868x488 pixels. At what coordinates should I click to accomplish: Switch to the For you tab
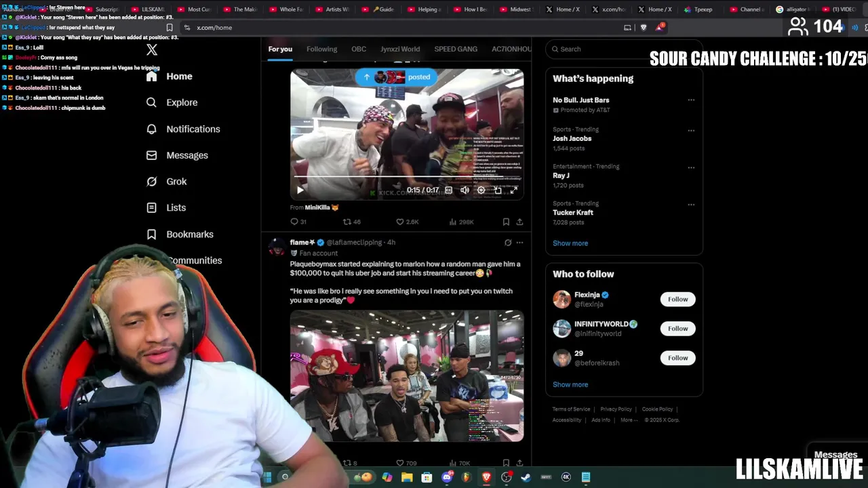(x=280, y=49)
